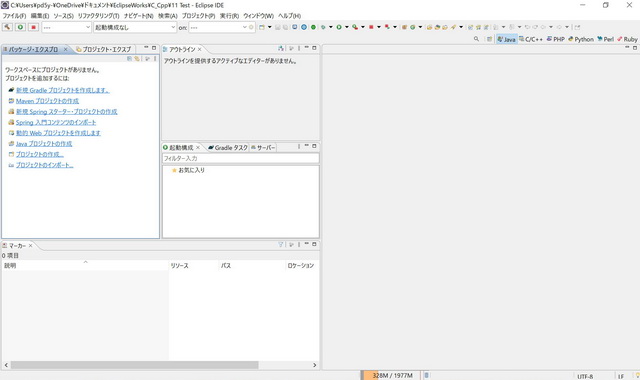The width and height of the screenshot is (640, 380).
Task: Click the フィルター入力 filter field
Action: 240,158
